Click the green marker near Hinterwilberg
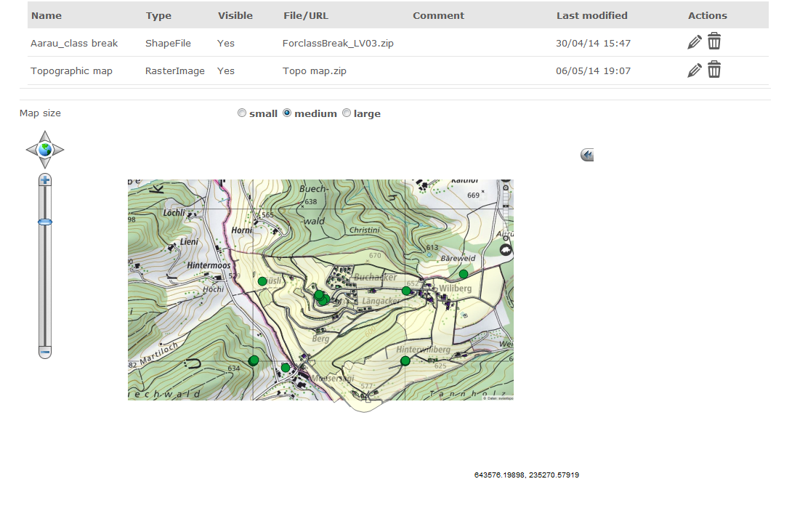 tap(405, 360)
